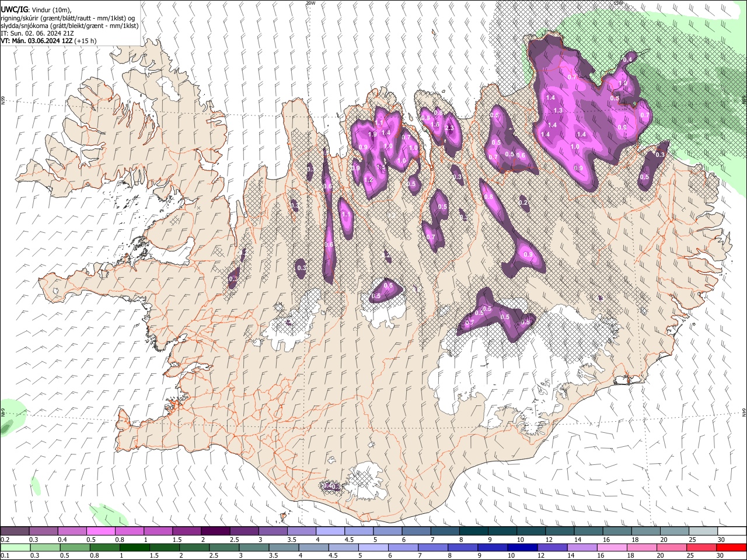This screenshot has width=747, height=560.
Task: Select the 30 bright red swatch in the rain legend
Action: (x=731, y=548)
